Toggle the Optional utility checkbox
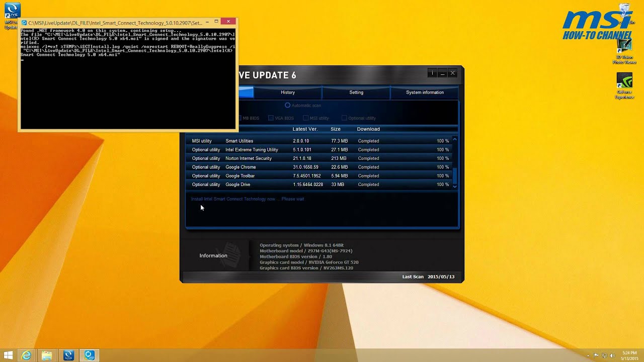Viewport: 644px width, 362px height. [x=344, y=118]
